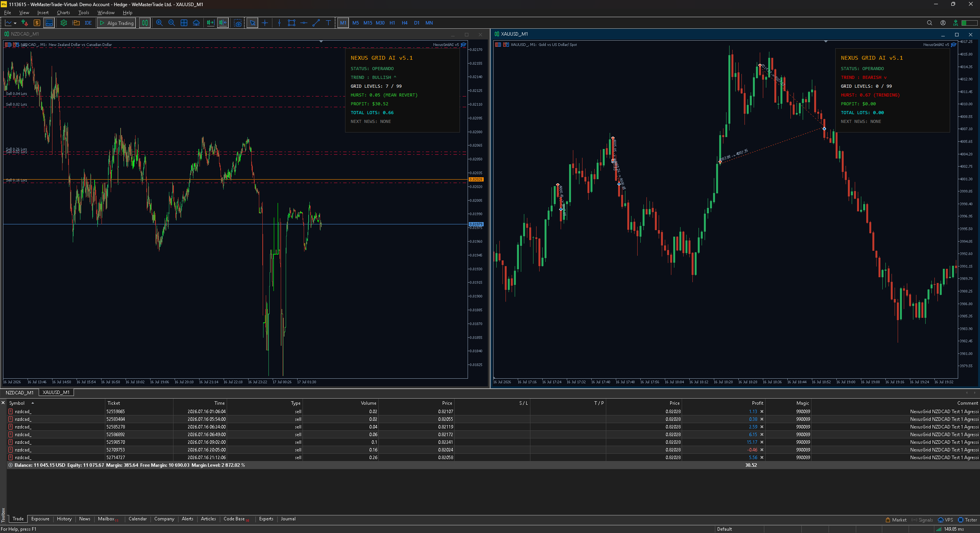
Task: Click NexusGridAI expert hat icon on XAUUSD chart
Action: tap(954, 45)
